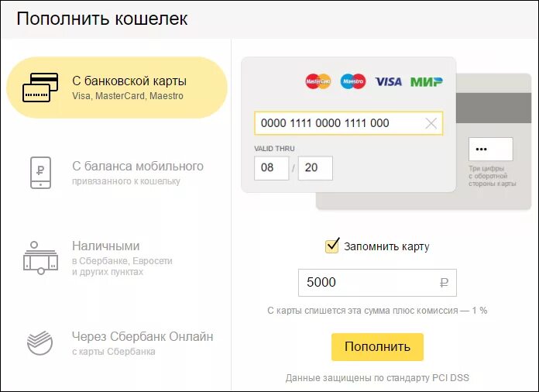The image size is (539, 392).
Task: Click the Maestro logo
Action: (353, 81)
